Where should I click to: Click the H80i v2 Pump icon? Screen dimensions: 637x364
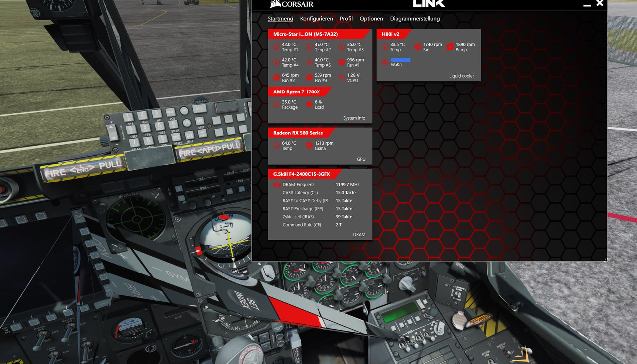click(450, 47)
